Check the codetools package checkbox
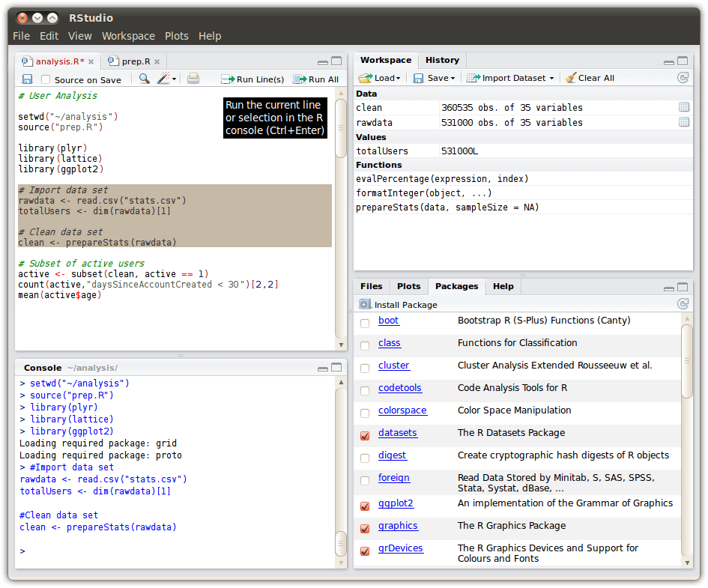This screenshot has width=708, height=588. tap(365, 390)
